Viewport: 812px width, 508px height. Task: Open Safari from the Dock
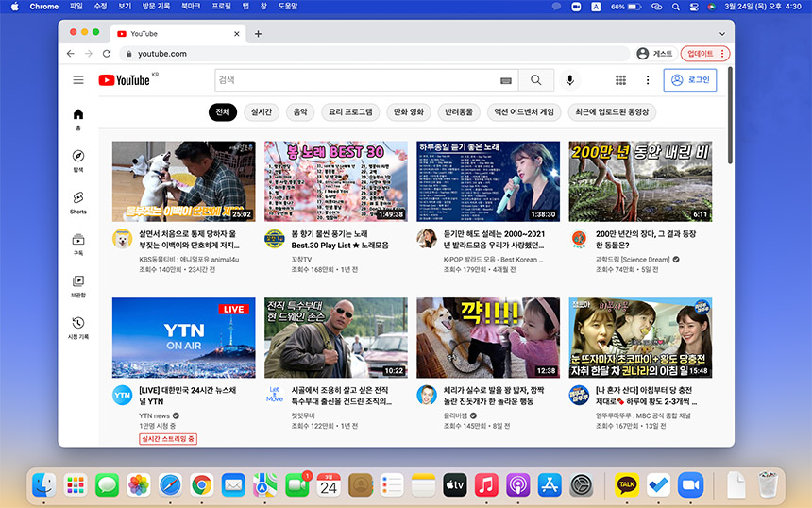click(x=170, y=485)
